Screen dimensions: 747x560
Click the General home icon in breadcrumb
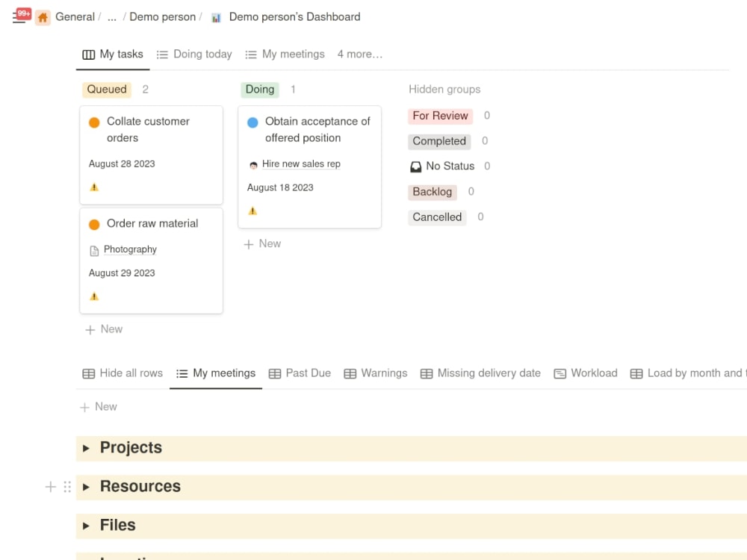pos(43,18)
